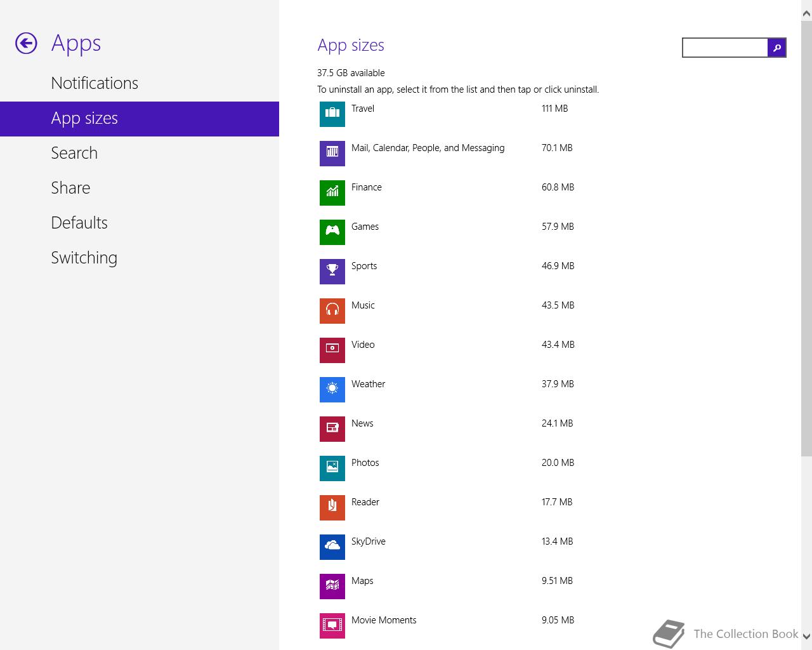Click 'Mail, Calendar, People, and Messaging' text

tap(428, 148)
